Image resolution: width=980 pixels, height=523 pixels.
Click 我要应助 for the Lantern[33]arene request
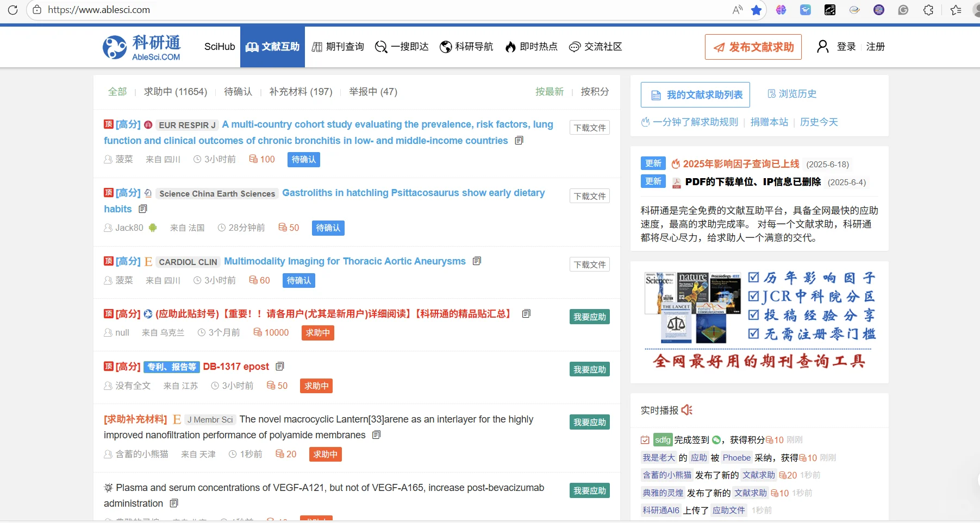pyautogui.click(x=590, y=422)
